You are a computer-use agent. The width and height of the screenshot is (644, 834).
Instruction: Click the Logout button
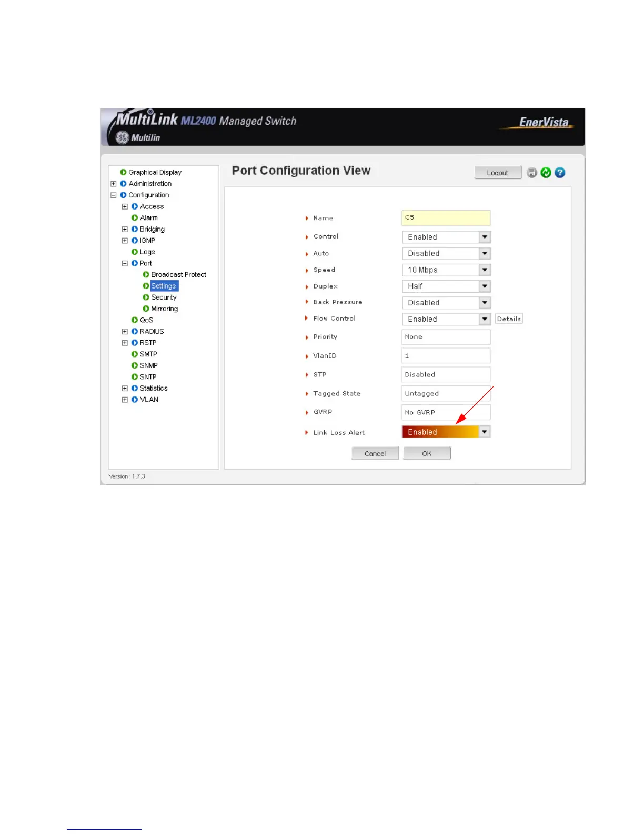point(498,173)
